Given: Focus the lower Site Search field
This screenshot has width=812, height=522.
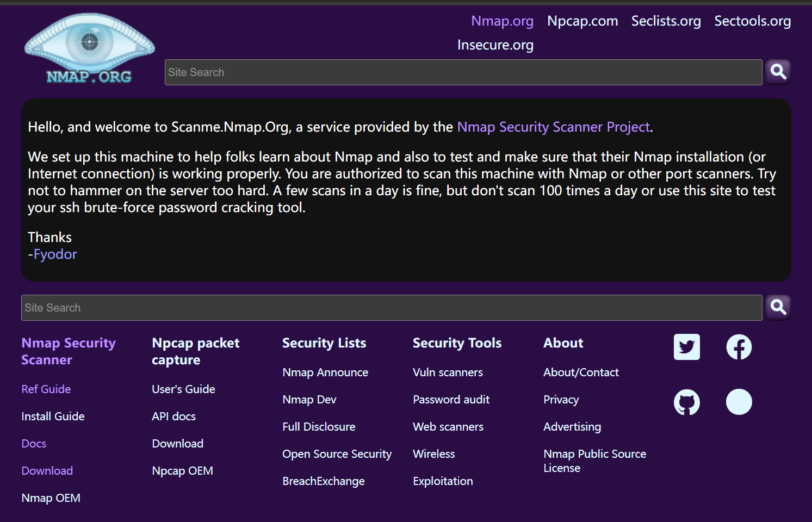Looking at the screenshot, I should (x=392, y=308).
